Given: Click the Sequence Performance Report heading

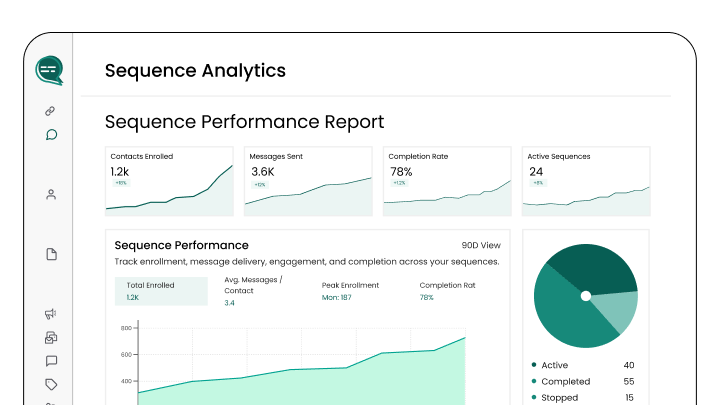Looking at the screenshot, I should coord(244,122).
